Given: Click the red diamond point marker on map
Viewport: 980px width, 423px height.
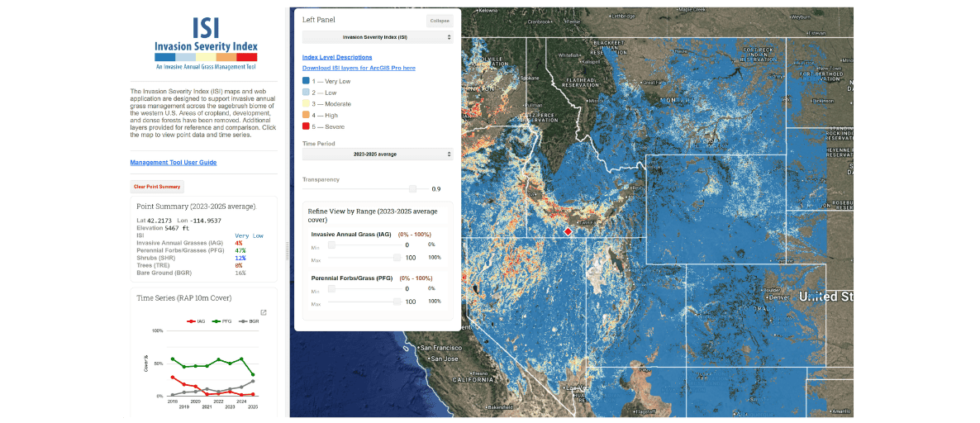Looking at the screenshot, I should coord(568,232).
